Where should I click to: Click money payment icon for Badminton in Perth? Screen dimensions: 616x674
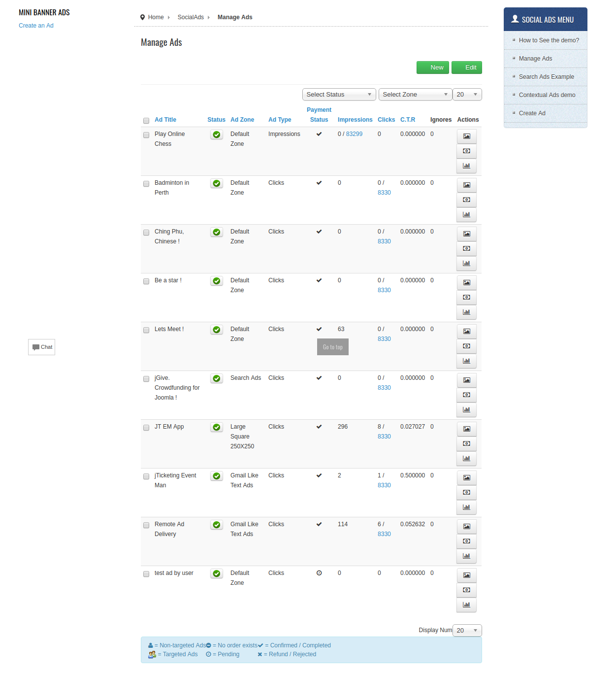click(x=466, y=200)
